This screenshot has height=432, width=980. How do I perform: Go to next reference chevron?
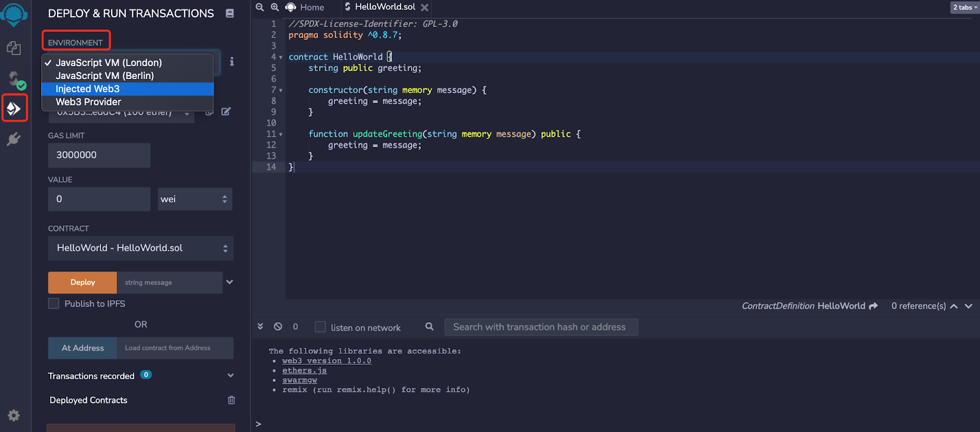tap(968, 306)
